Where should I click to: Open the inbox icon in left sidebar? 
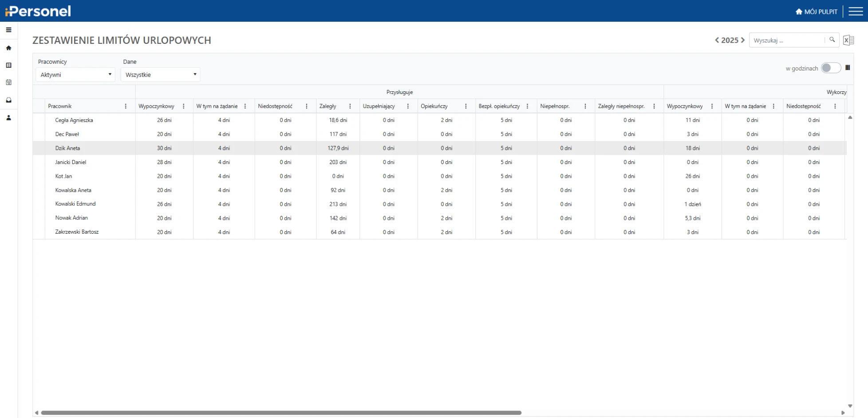click(8, 100)
